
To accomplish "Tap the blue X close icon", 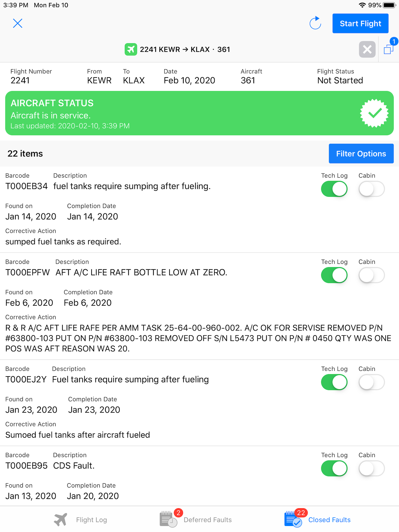I will click(18, 23).
